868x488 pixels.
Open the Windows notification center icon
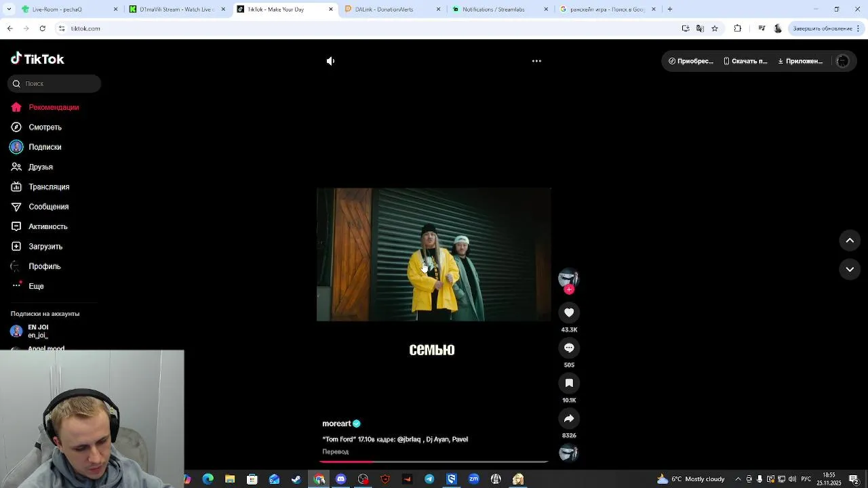(854, 479)
